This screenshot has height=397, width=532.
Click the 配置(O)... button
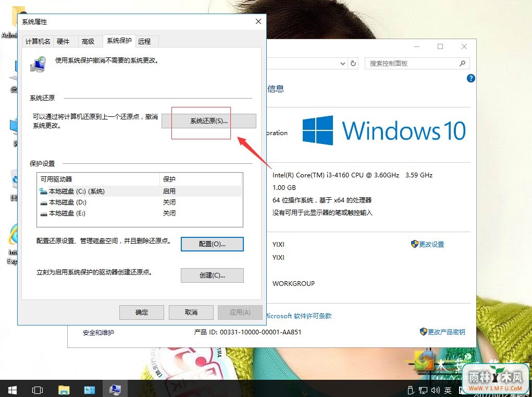pyautogui.click(x=212, y=244)
